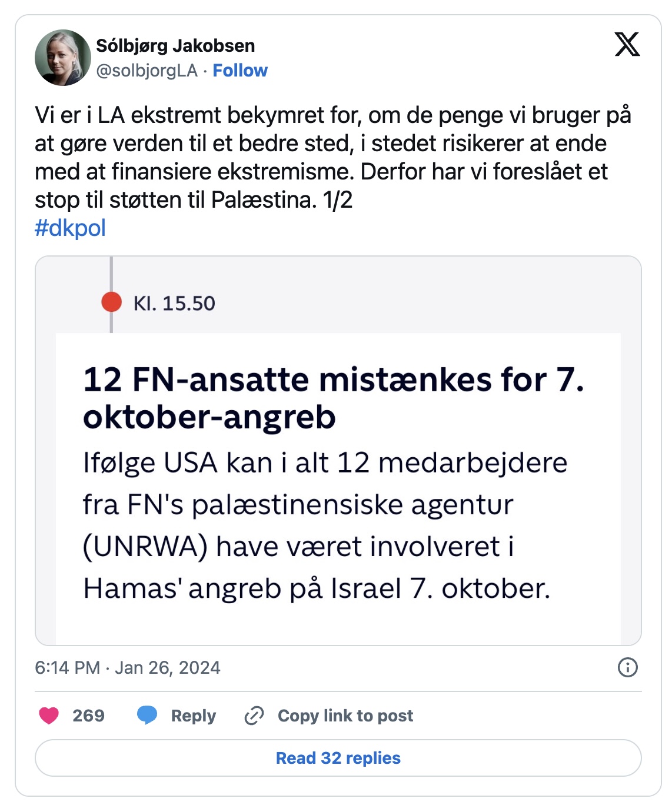Screen dimensions: 672x805
Task: Open the X logo link
Action: coord(627,45)
